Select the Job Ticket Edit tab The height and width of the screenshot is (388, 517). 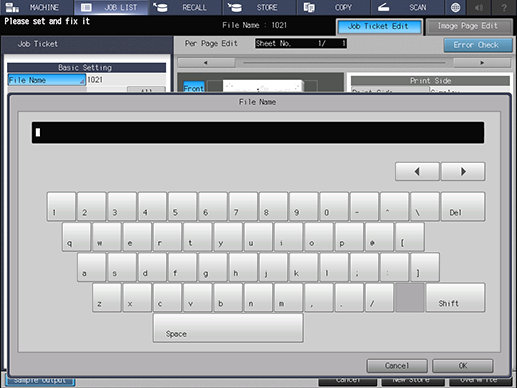pos(379,26)
